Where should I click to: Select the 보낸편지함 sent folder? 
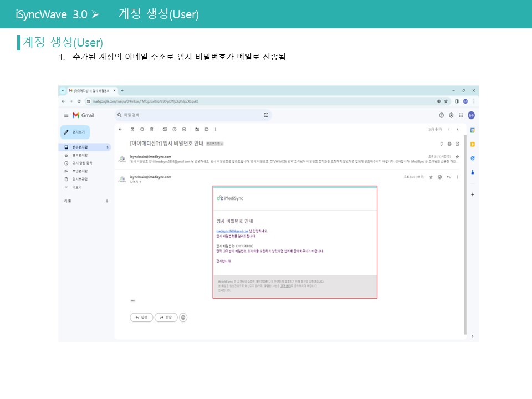coord(80,171)
